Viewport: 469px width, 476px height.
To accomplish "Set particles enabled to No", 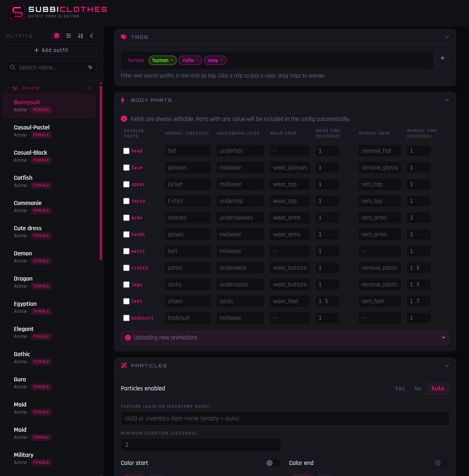I will [418, 388].
